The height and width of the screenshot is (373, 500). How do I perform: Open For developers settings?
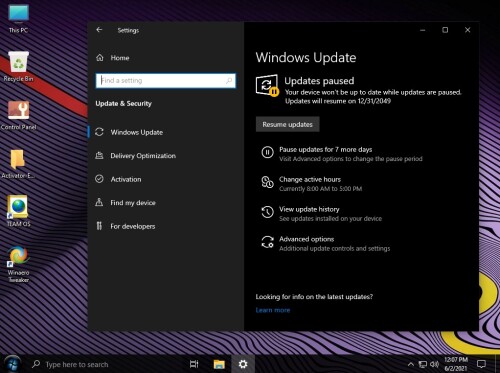point(133,226)
